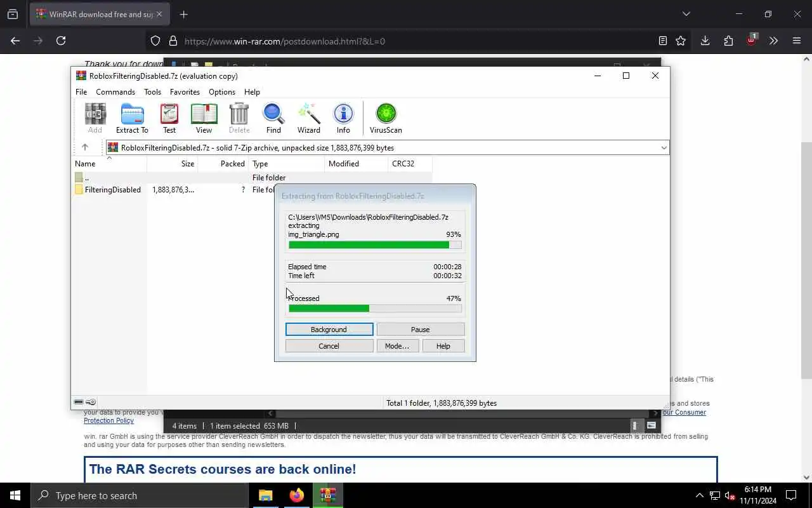
Task: Click the drive icon in WinRAR status bar
Action: [x=79, y=402]
